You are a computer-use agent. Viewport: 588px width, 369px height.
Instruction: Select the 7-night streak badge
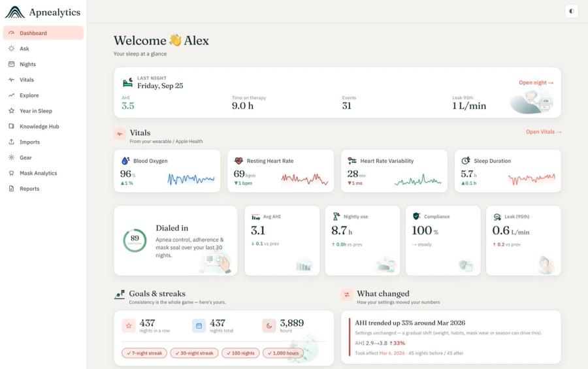coord(144,353)
